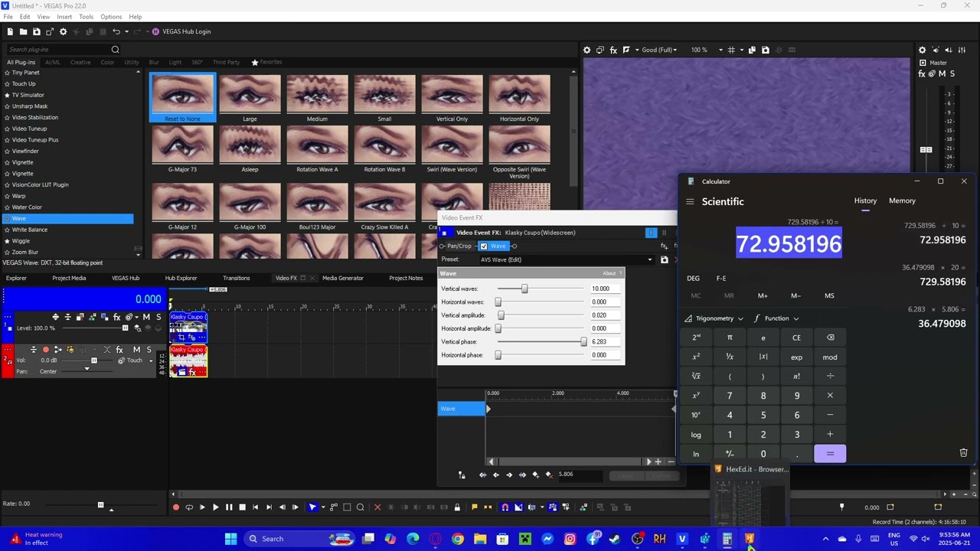The width and height of the screenshot is (980, 551).
Task: Switch to the Media Generator tab
Action: tap(343, 278)
